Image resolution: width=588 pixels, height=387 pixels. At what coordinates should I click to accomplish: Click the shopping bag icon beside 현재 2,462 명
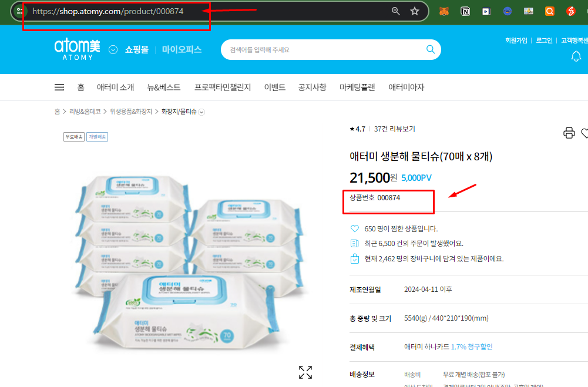[x=354, y=258]
